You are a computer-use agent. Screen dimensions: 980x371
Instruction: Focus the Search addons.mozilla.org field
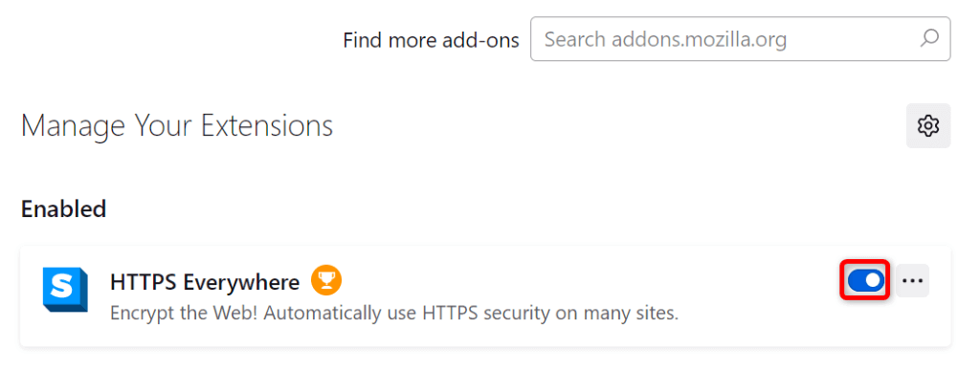[741, 38]
